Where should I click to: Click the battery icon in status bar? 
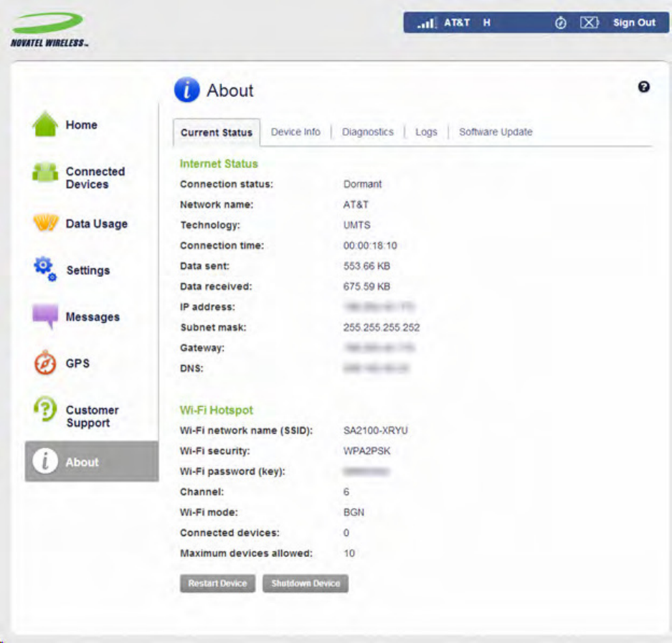click(x=590, y=22)
